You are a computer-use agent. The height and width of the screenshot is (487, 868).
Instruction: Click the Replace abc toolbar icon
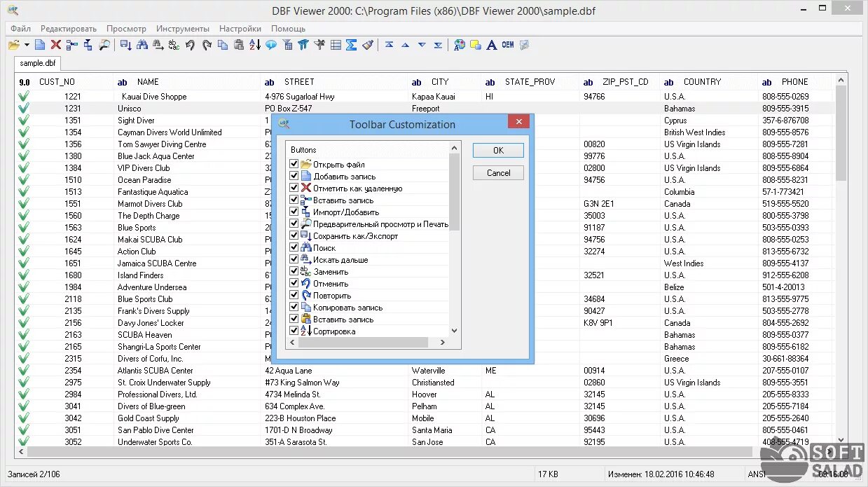coord(174,45)
